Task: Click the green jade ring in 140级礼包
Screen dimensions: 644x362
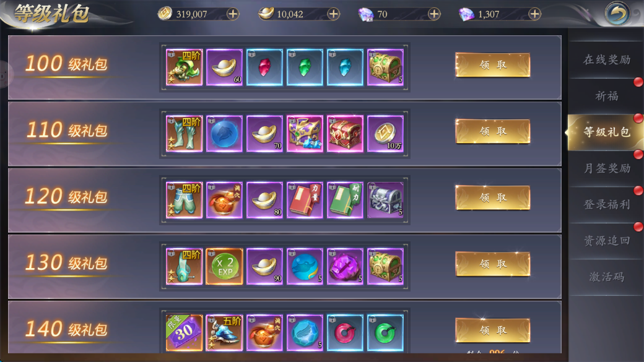Action: (x=385, y=332)
